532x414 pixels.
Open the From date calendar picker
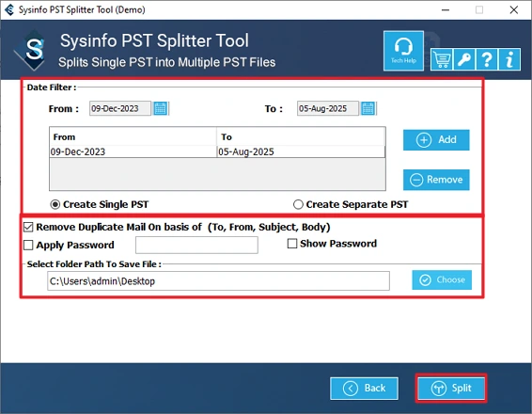coord(160,109)
